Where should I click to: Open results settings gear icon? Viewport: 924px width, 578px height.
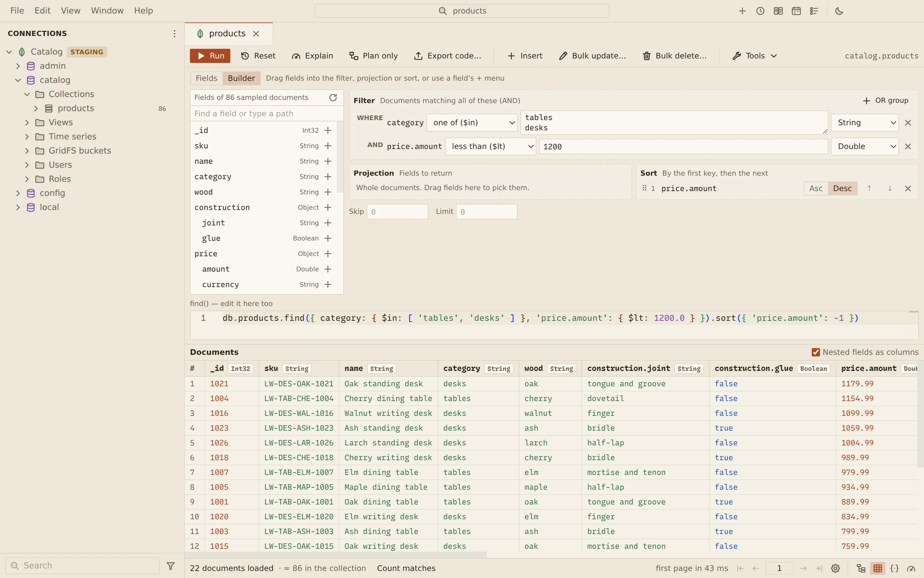(x=835, y=568)
